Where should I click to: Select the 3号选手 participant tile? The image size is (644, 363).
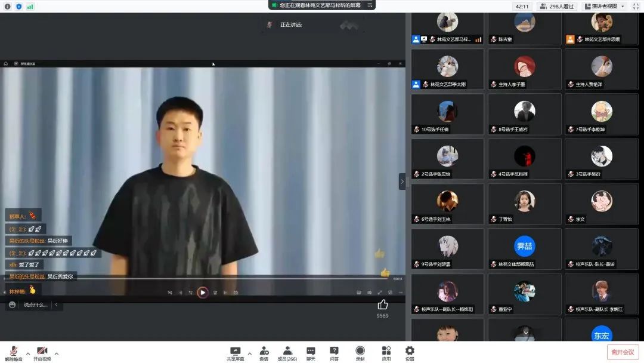(x=602, y=159)
